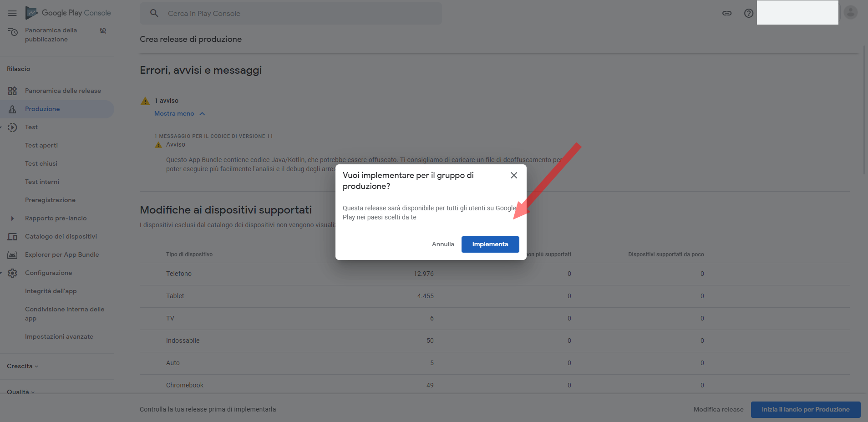Open the copy link icon in the top bar
The image size is (868, 422).
[x=726, y=13]
